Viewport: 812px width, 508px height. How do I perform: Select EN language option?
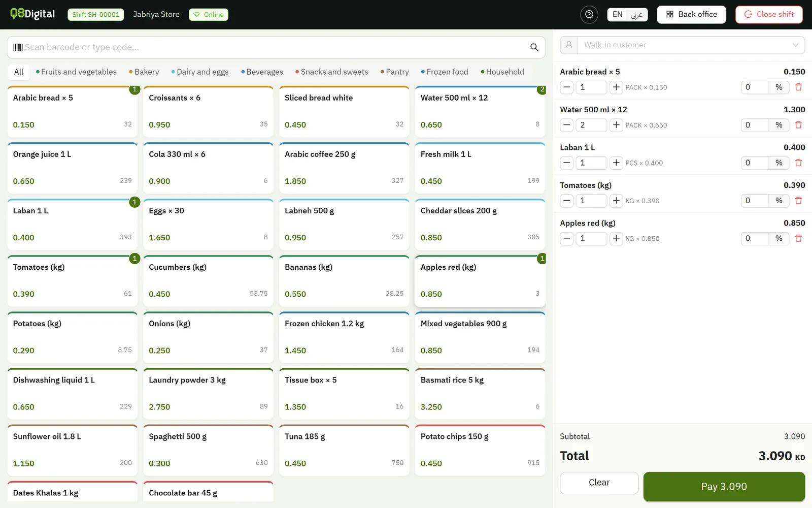(618, 14)
